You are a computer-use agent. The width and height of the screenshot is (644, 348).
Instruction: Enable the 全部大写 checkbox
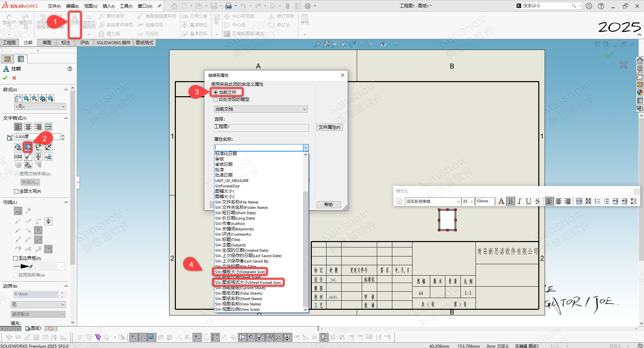pos(16,191)
